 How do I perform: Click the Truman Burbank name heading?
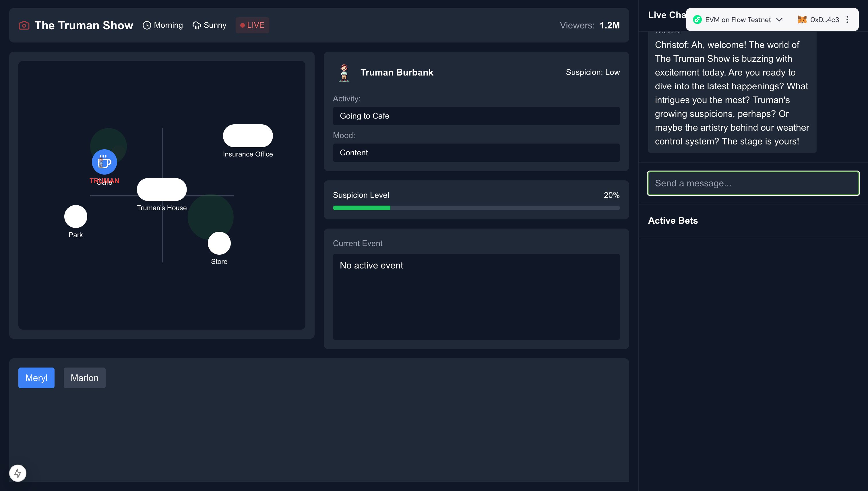tap(397, 73)
